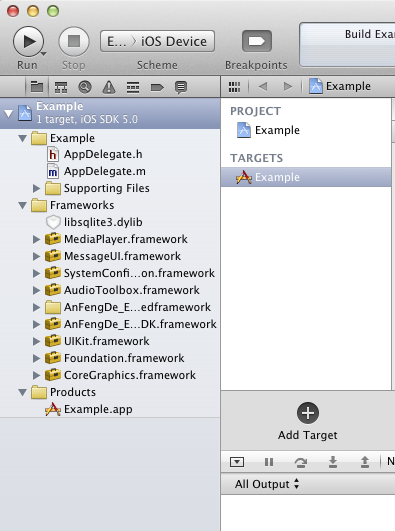
Task: Open the scheme selector 'E...'
Action: pos(116,41)
